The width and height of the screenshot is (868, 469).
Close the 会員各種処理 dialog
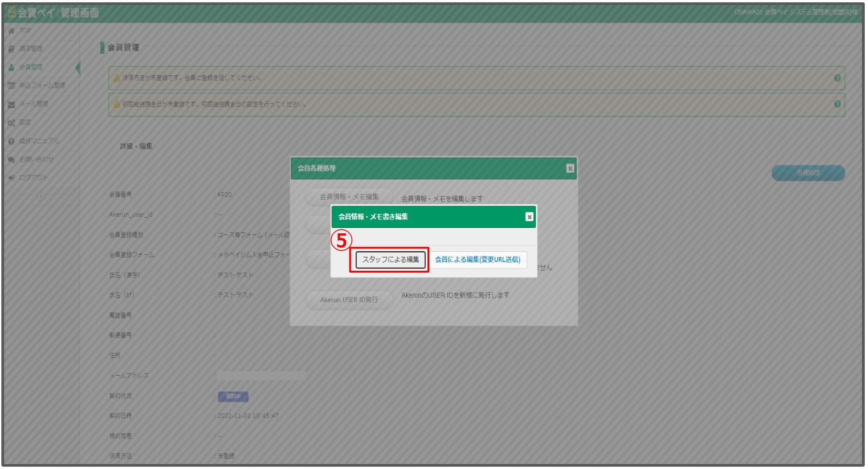point(570,169)
